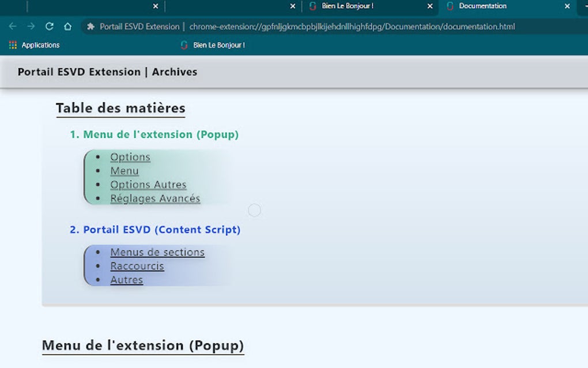Click the Table des matières heading
Image resolution: width=588 pixels, height=368 pixels.
click(120, 108)
